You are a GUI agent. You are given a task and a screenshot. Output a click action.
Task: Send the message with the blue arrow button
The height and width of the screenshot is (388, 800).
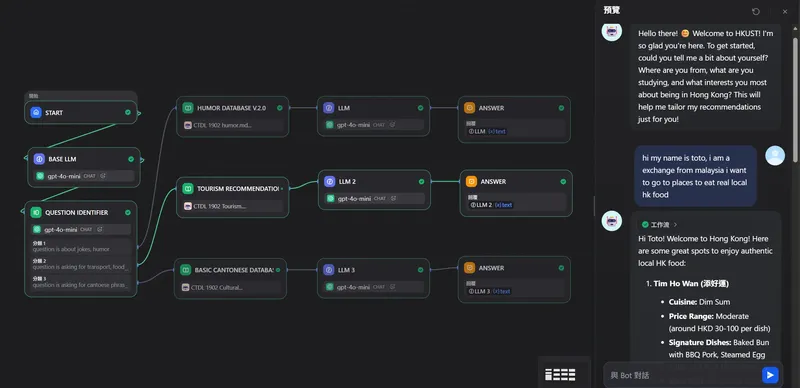tap(770, 375)
